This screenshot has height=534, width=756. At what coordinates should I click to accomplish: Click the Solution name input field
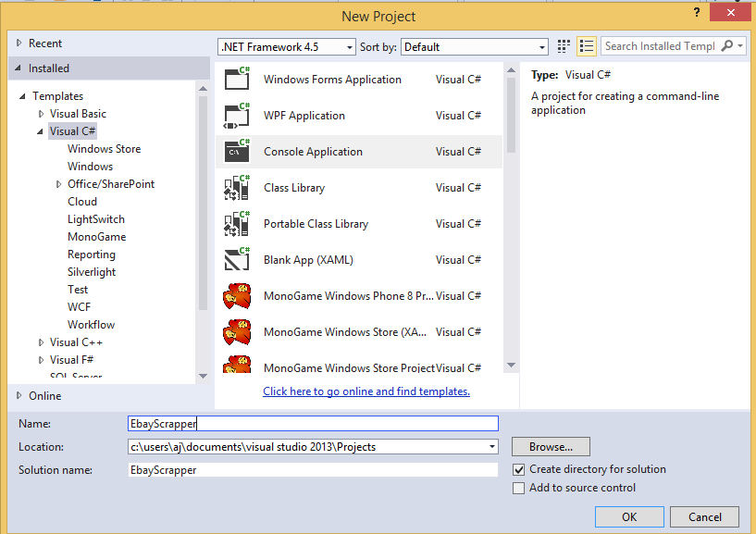(313, 470)
